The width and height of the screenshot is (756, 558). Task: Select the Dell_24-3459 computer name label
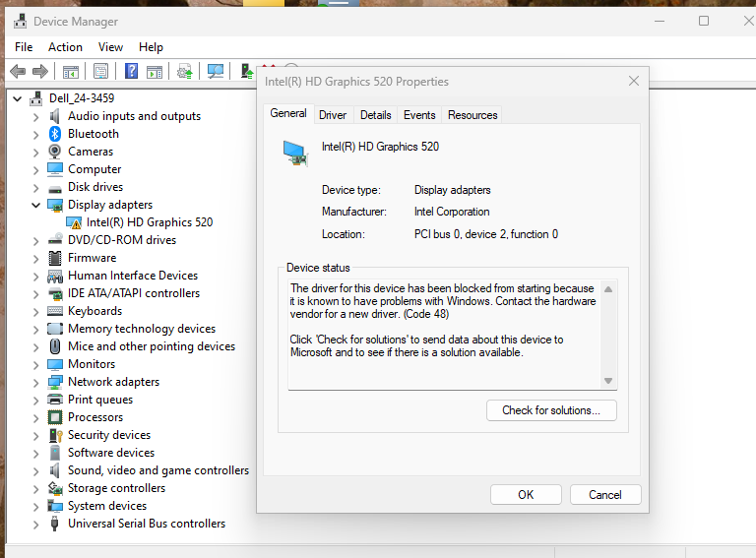82,98
